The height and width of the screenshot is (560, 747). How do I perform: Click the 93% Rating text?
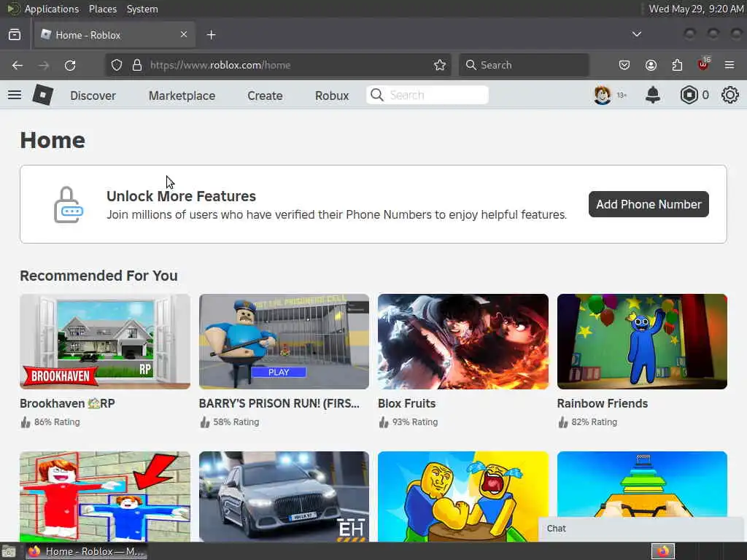(x=415, y=422)
